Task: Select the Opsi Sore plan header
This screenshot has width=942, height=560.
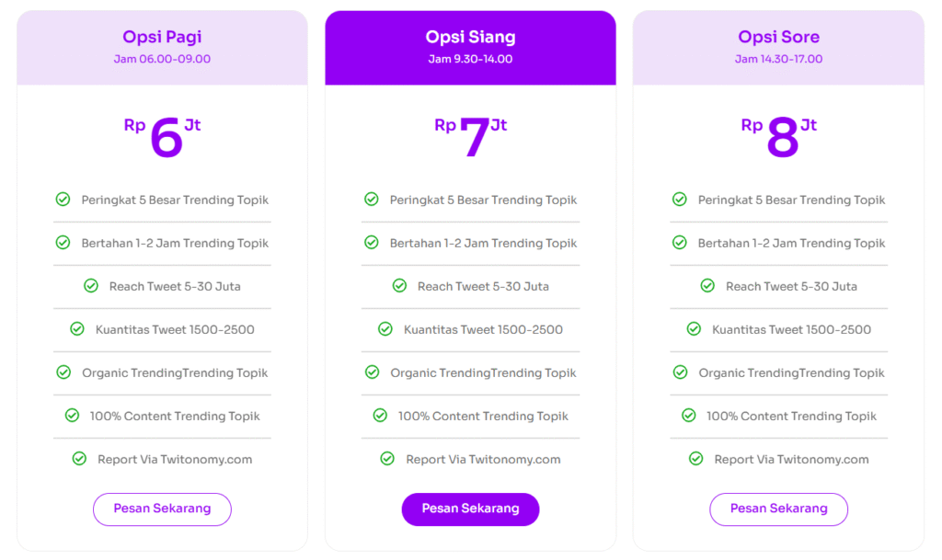Action: point(778,48)
